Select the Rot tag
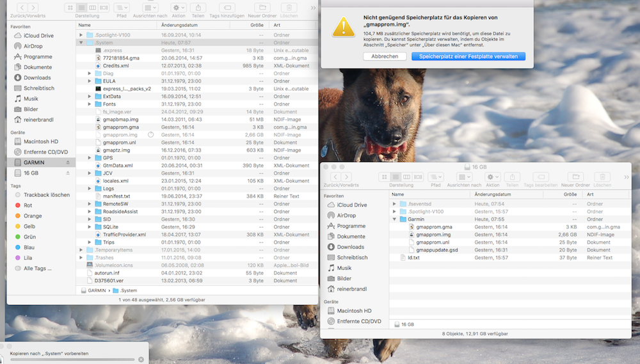 (23, 205)
